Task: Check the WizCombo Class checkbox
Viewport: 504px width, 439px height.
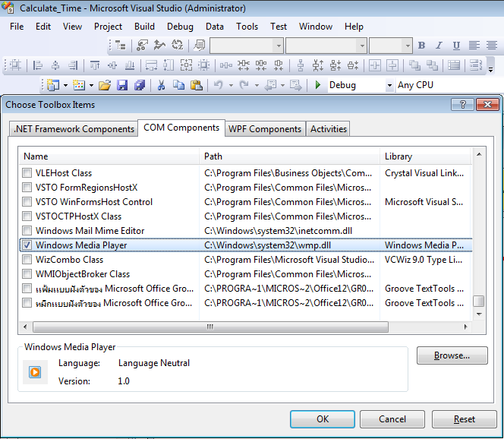Action: [x=27, y=259]
